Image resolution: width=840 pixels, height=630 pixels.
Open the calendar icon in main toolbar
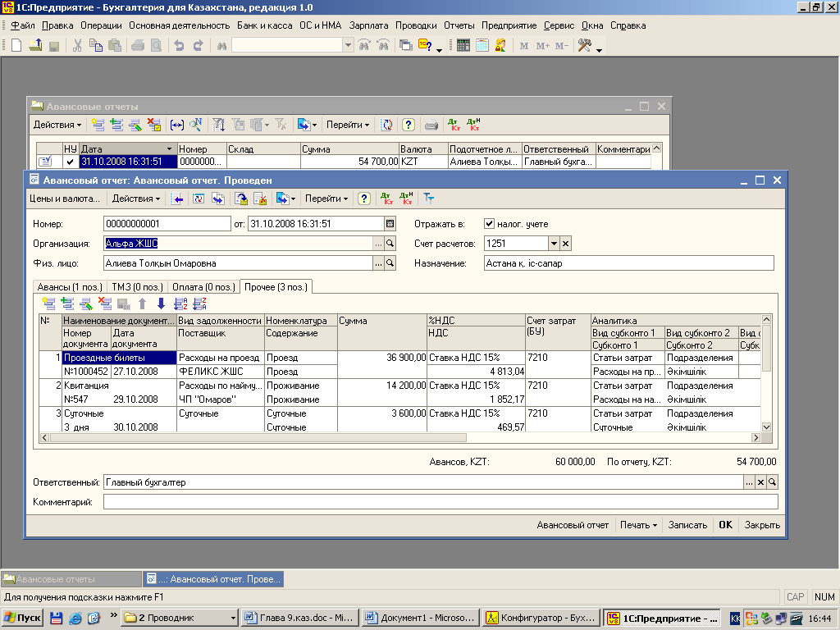(482, 46)
